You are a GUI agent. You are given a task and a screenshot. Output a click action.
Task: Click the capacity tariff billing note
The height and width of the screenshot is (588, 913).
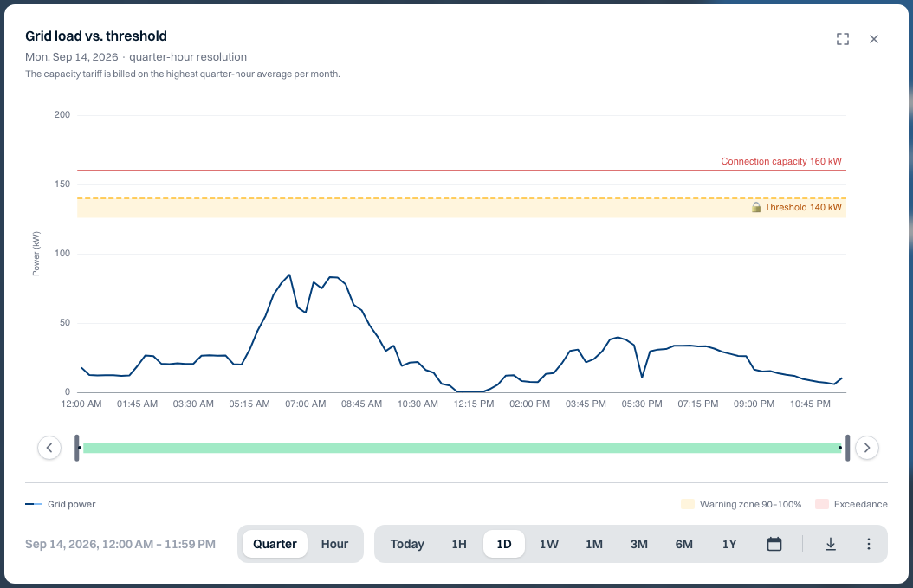coord(182,74)
